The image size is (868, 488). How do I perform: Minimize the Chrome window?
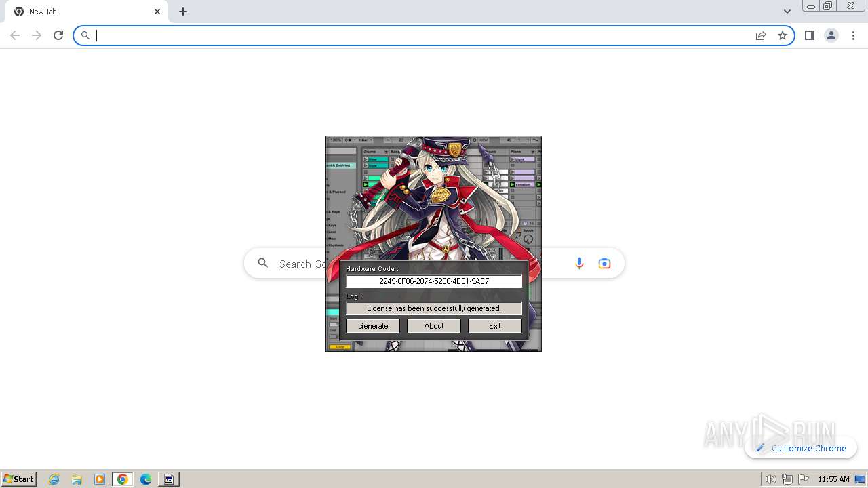pos(811,6)
